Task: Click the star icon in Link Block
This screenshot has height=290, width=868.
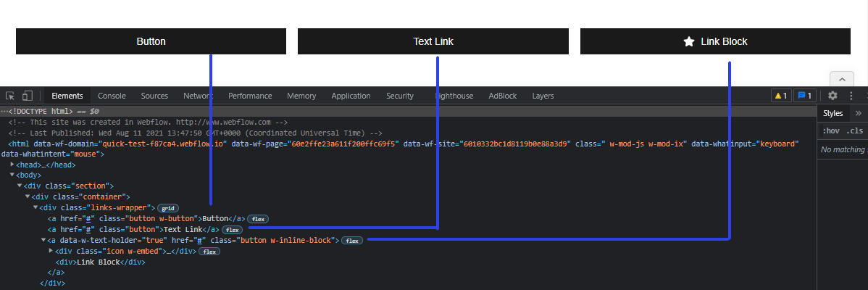Action: [688, 41]
